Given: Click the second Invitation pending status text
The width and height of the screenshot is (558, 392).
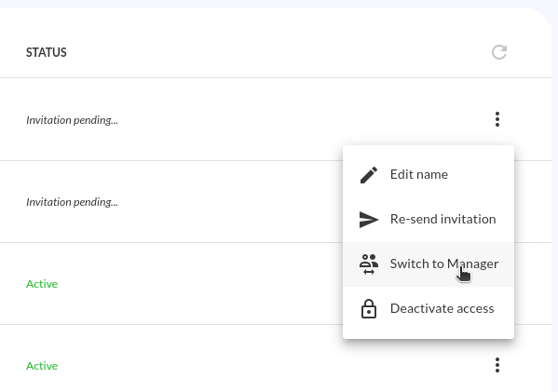Looking at the screenshot, I should coord(72,202).
